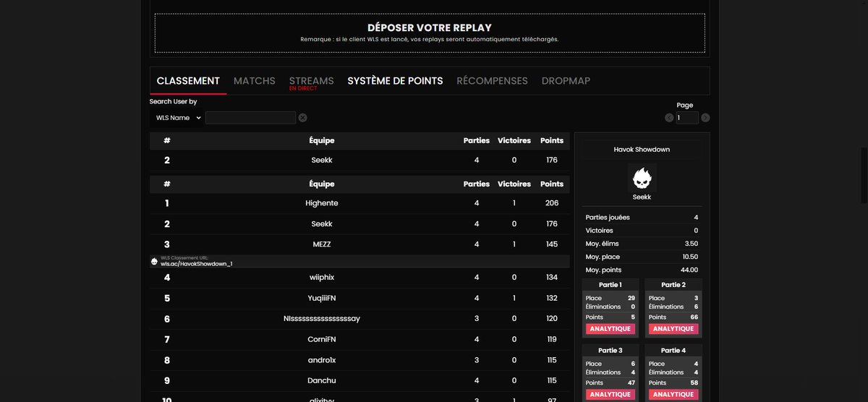Open Analytique for Partie 2
Image resolution: width=868 pixels, height=402 pixels.
click(x=673, y=329)
